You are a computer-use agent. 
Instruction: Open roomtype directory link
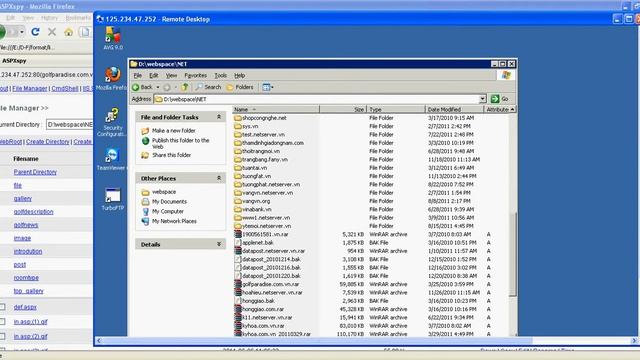(26, 278)
